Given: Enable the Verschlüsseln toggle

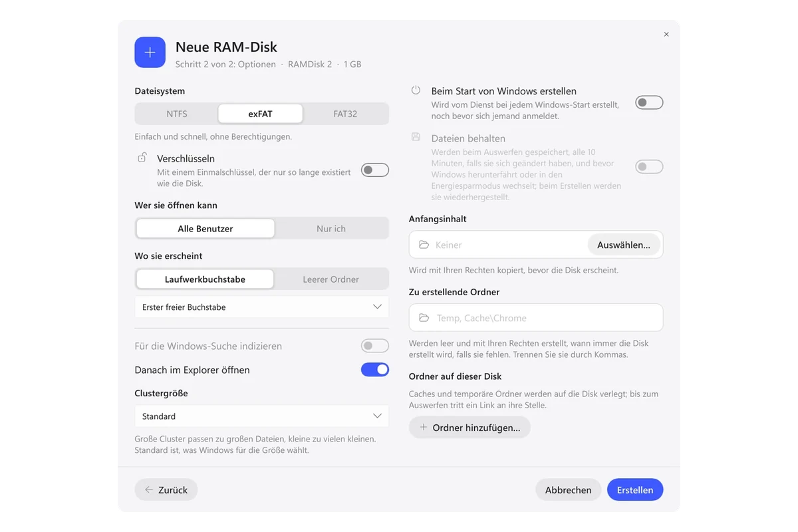Looking at the screenshot, I should [375, 170].
